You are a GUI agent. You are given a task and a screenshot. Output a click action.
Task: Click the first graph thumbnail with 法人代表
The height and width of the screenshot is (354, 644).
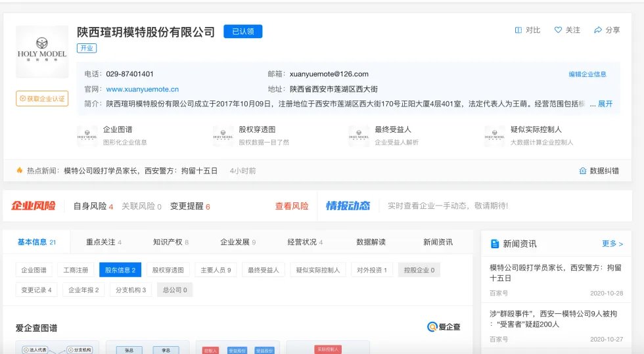tap(57, 347)
